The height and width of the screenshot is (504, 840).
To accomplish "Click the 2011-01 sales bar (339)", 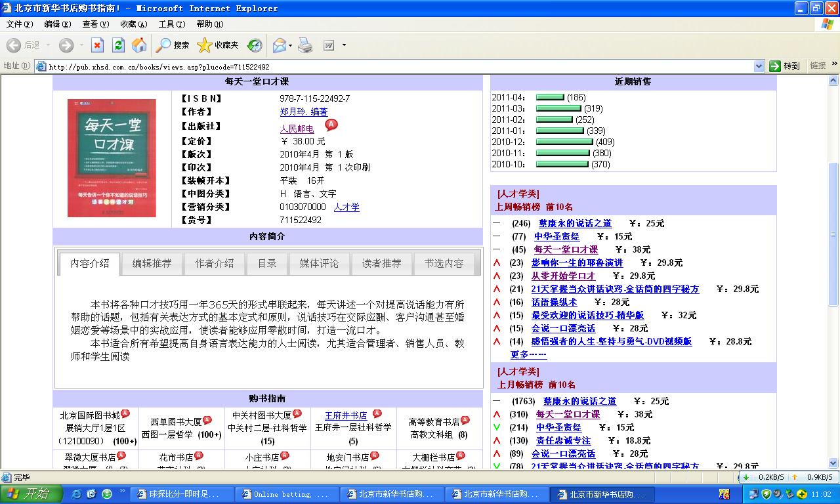I will click(560, 131).
